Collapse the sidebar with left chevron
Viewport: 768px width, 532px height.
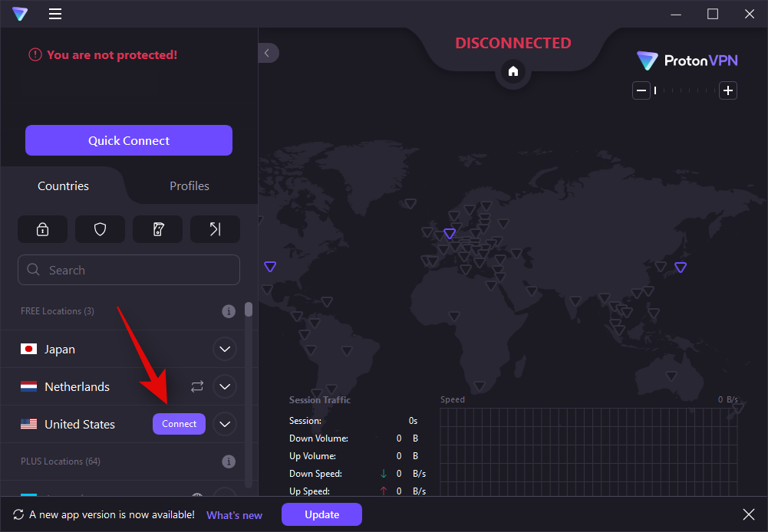[x=267, y=53]
